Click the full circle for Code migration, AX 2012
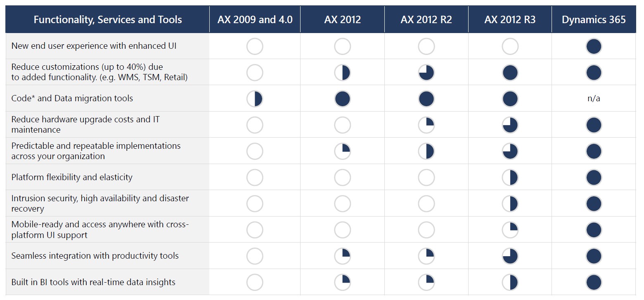 click(x=342, y=99)
